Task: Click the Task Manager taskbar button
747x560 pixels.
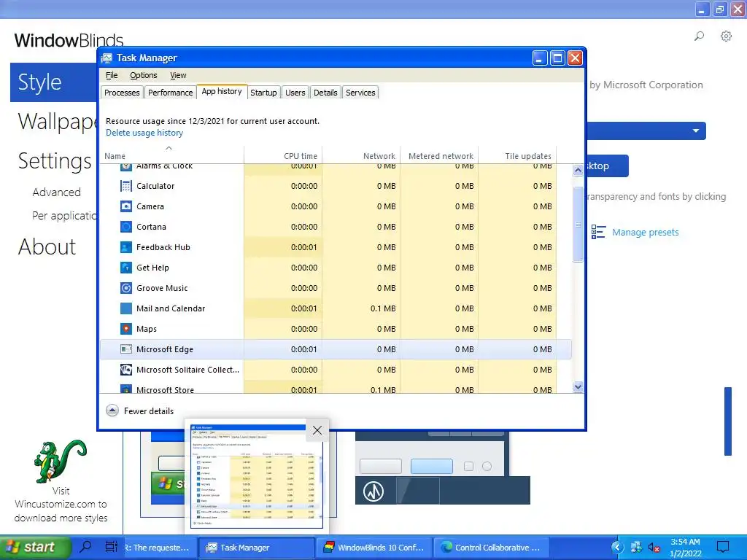Action: [x=256, y=548]
